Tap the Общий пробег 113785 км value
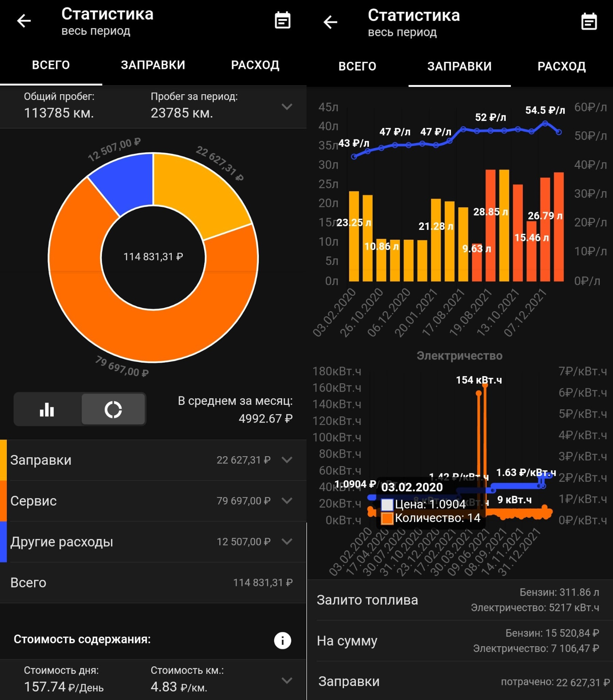 [x=59, y=113]
